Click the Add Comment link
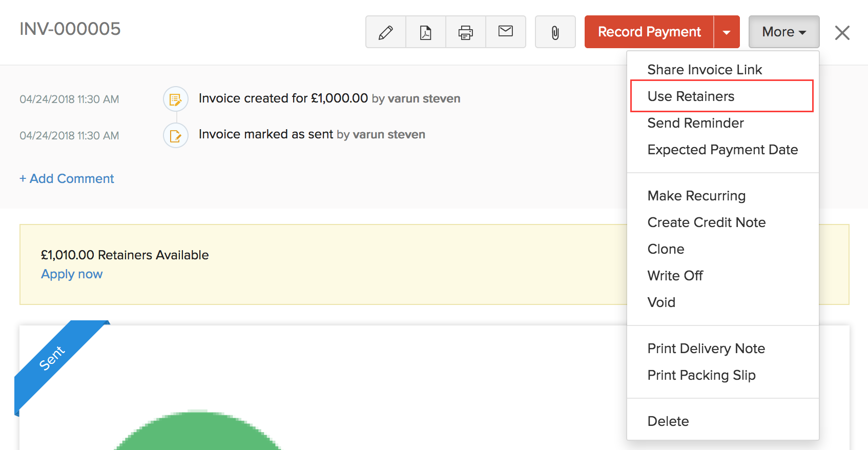The width and height of the screenshot is (868, 450). coord(67,178)
